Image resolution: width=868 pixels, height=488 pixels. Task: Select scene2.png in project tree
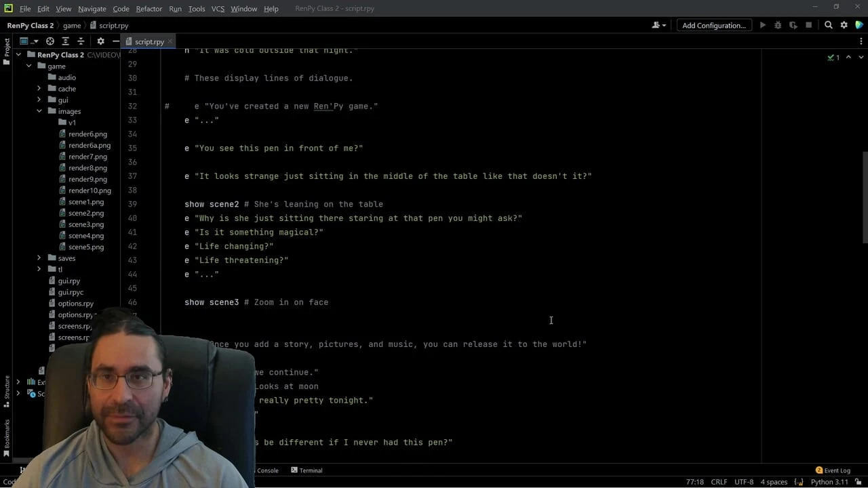(x=85, y=213)
